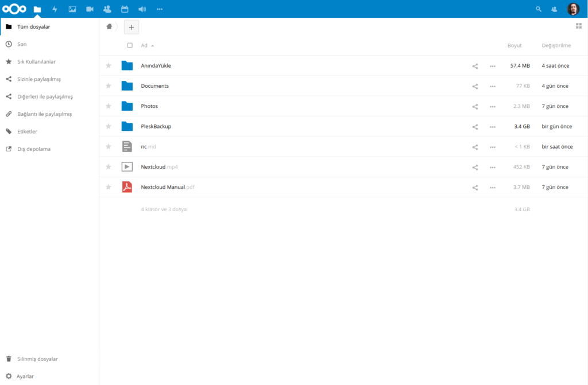588x385 pixels.
Task: Favorite the AnındaYükle folder with star
Action: pyautogui.click(x=109, y=65)
